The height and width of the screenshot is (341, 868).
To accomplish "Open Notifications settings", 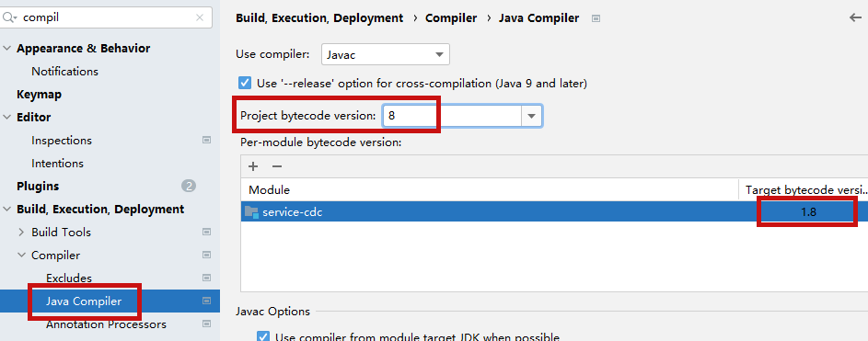I will click(x=64, y=72).
